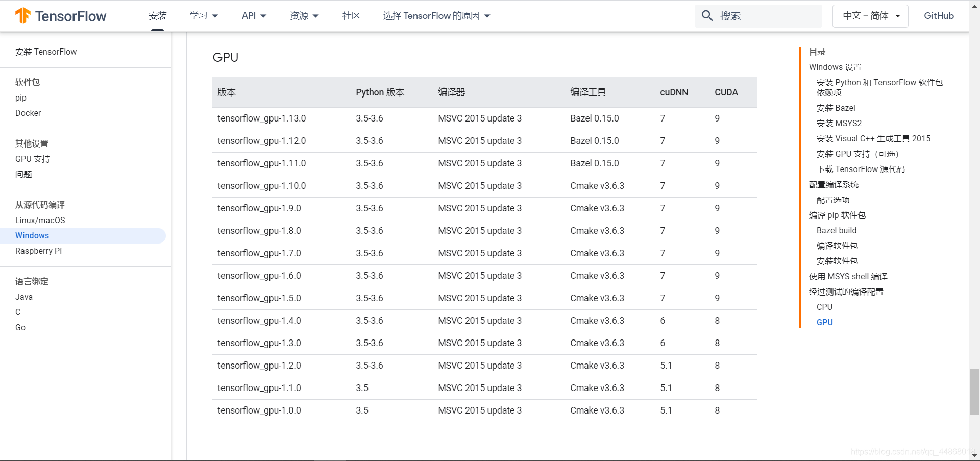Click the Python 版本 column header
This screenshot has height=461, width=980.
[380, 92]
